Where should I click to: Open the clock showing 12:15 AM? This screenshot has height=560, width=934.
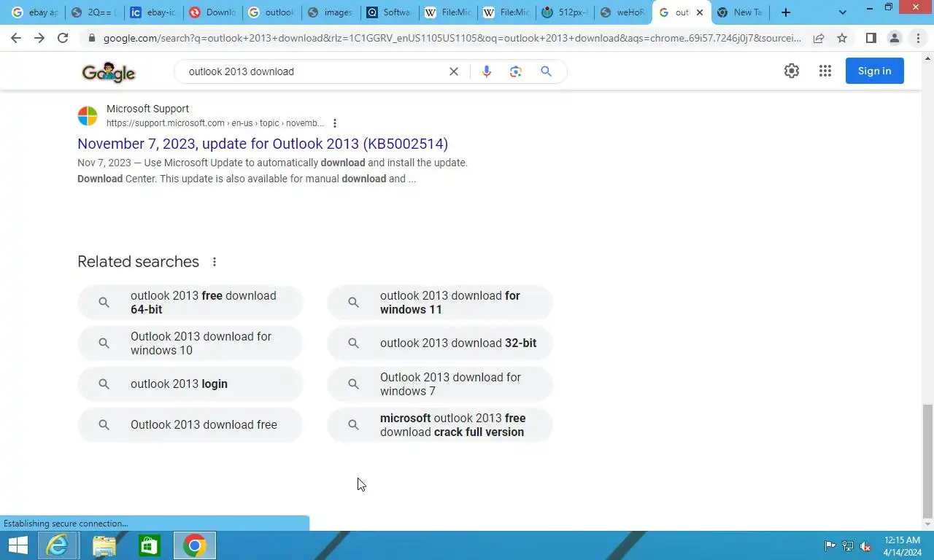902,546
